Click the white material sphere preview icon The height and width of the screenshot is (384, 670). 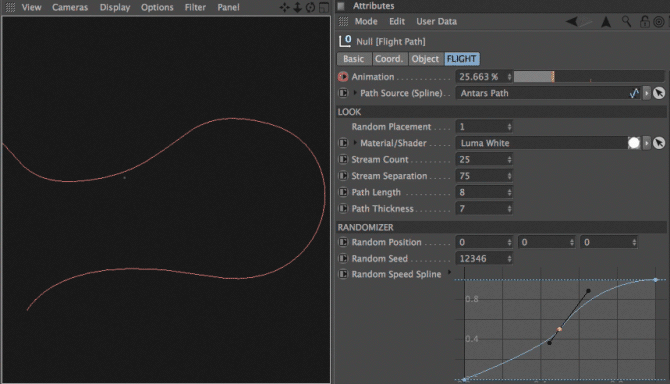tap(634, 143)
